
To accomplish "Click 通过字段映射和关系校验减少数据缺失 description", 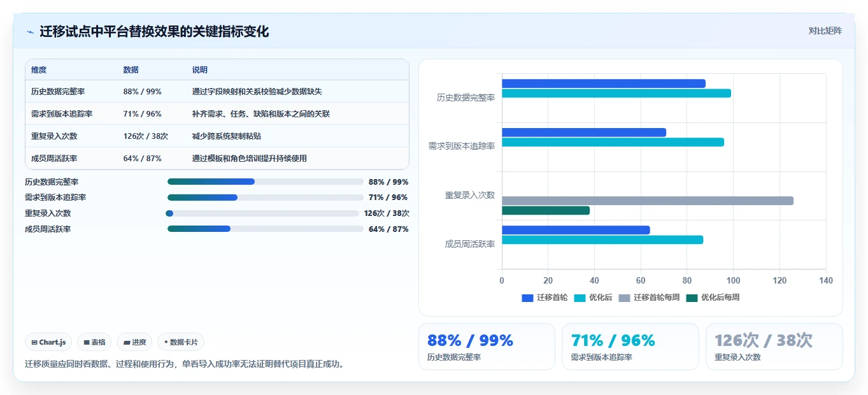I will 257,91.
